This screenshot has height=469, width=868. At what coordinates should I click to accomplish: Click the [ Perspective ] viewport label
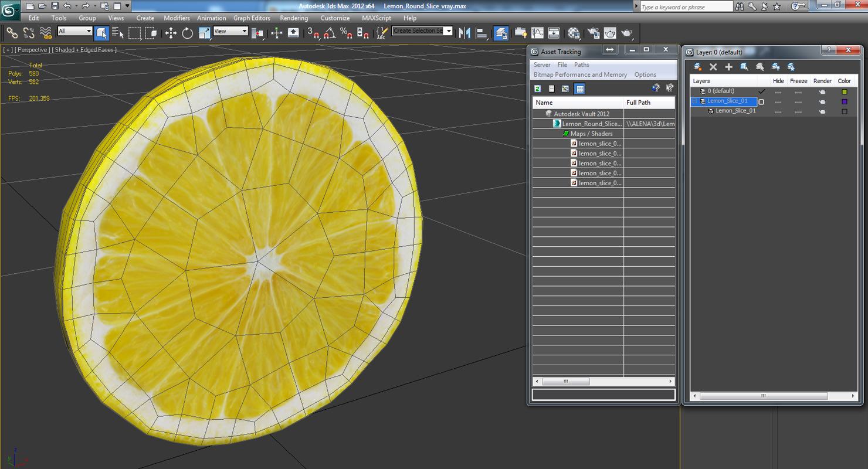click(32, 50)
